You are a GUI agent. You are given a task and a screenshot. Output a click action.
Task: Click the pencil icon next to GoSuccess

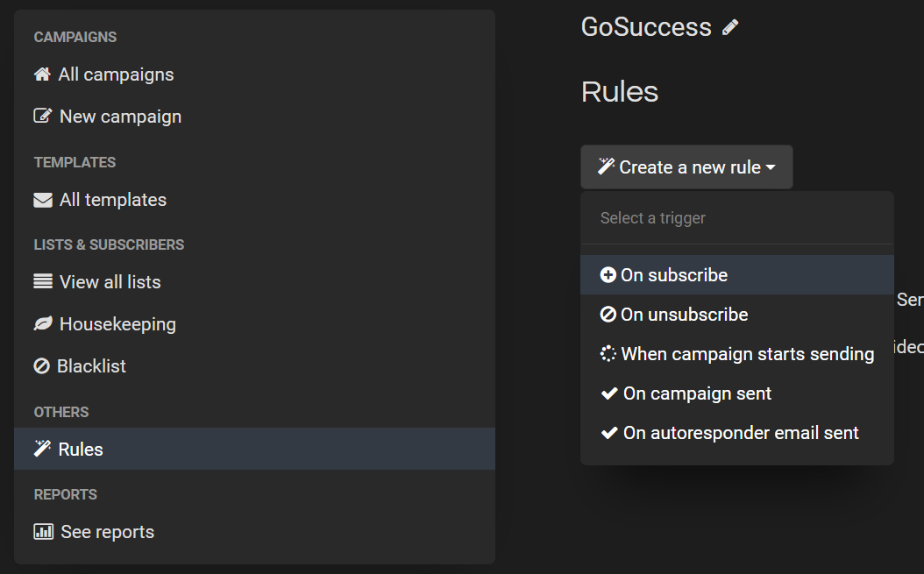(730, 27)
